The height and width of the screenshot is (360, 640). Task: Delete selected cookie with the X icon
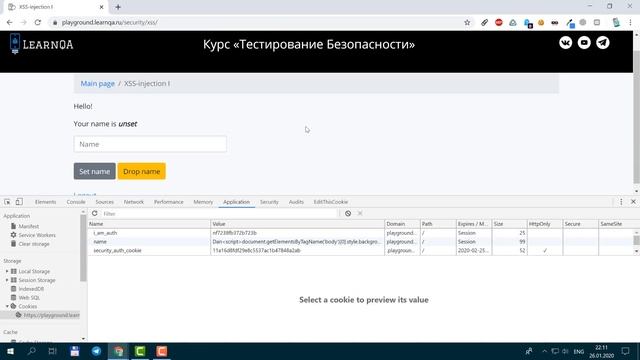pyautogui.click(x=360, y=213)
